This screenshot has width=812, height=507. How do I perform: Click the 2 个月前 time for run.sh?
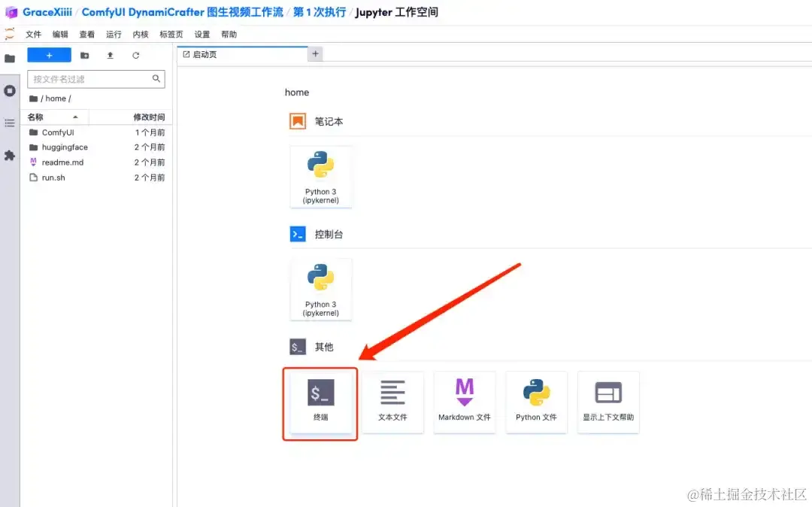coord(150,178)
